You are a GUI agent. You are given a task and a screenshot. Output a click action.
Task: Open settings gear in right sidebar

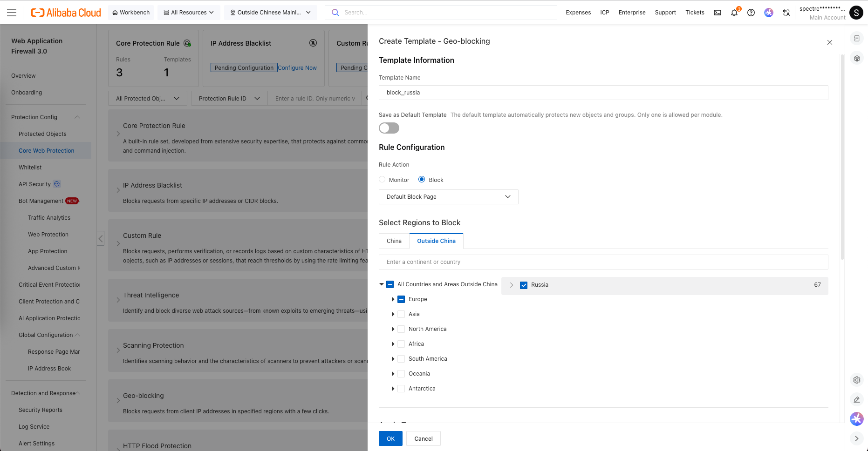(856, 380)
